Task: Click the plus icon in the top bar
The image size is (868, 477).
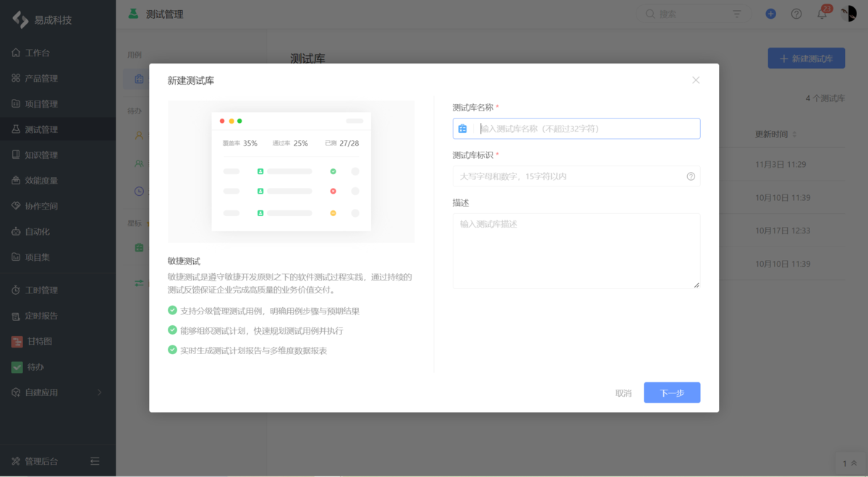Action: click(770, 13)
